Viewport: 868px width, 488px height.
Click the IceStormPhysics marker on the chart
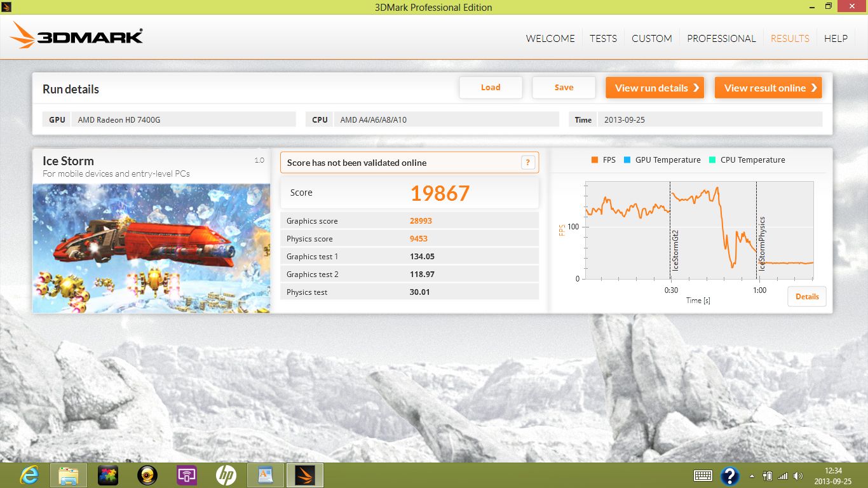click(x=762, y=244)
